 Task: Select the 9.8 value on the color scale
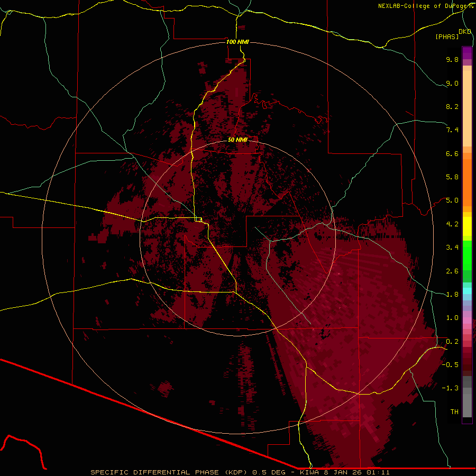[x=452, y=59]
